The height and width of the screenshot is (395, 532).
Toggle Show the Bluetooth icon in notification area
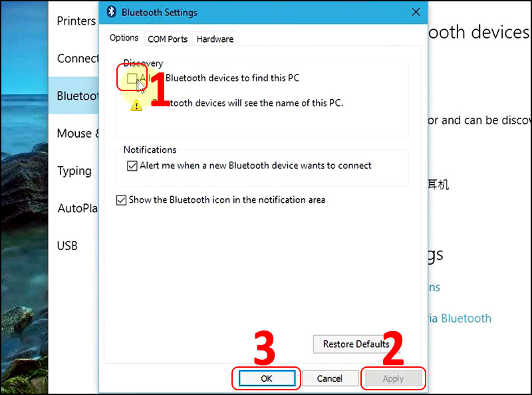121,200
